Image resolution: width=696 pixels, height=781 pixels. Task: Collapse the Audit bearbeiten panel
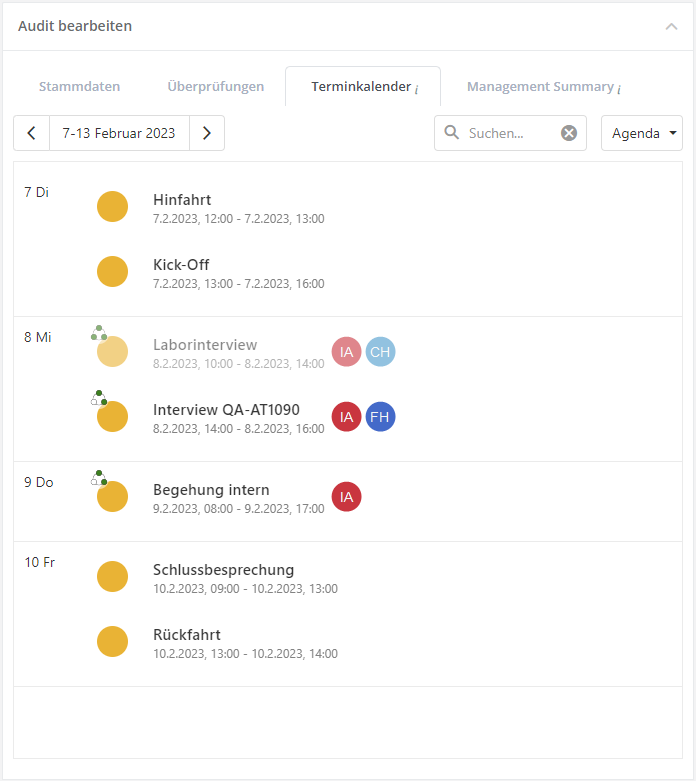[x=671, y=27]
